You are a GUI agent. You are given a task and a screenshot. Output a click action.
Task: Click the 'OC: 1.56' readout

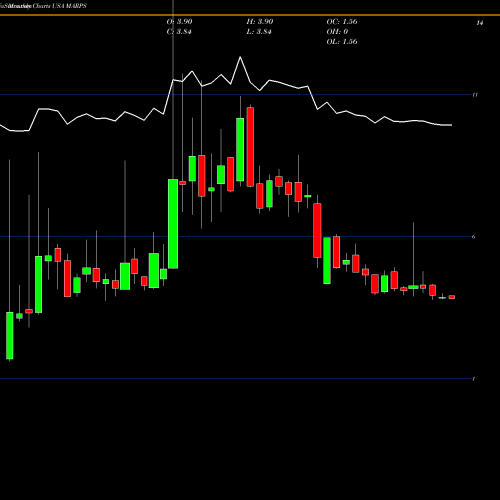click(x=342, y=22)
